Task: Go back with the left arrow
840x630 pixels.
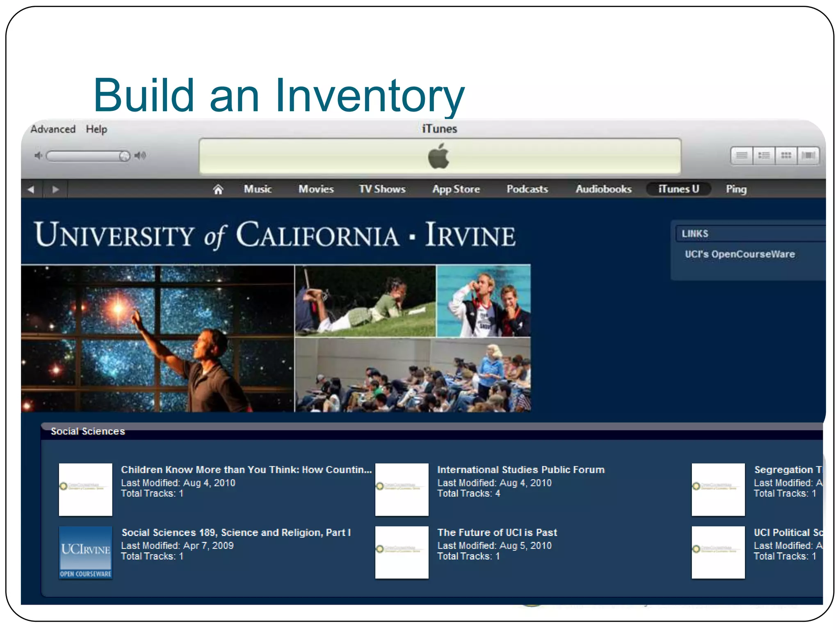Action: click(x=31, y=189)
